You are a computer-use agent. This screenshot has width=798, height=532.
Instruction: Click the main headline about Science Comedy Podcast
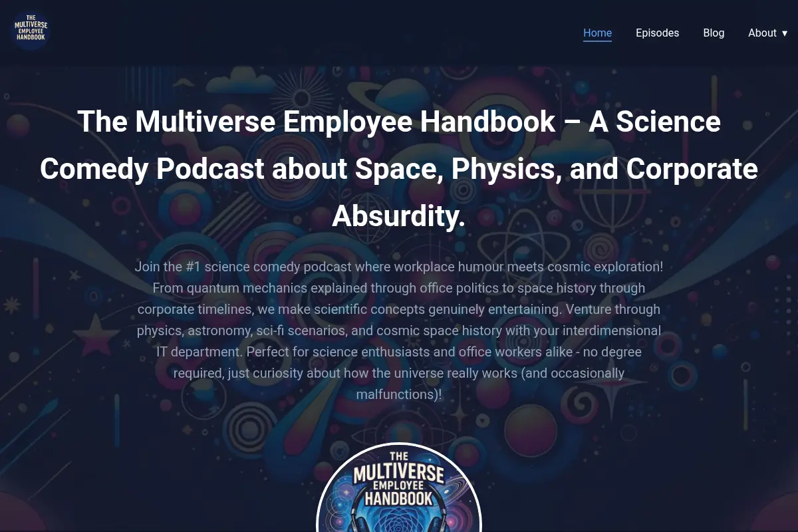[x=399, y=169]
